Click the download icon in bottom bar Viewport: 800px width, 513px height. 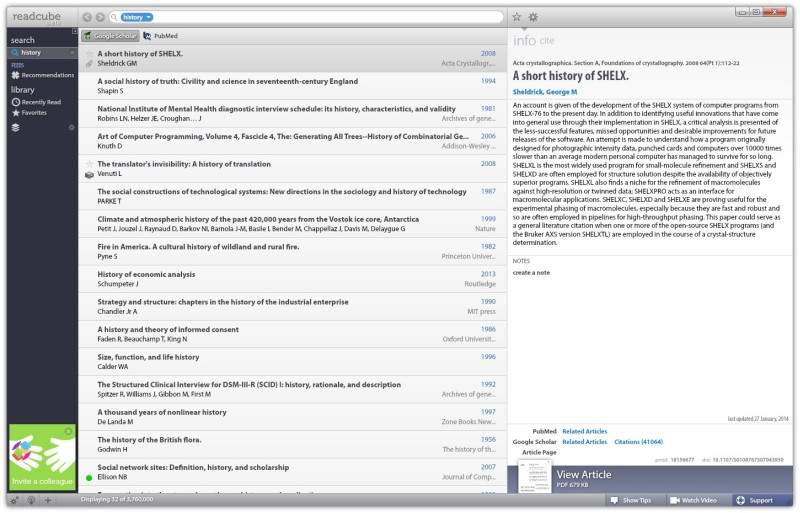[31, 501]
